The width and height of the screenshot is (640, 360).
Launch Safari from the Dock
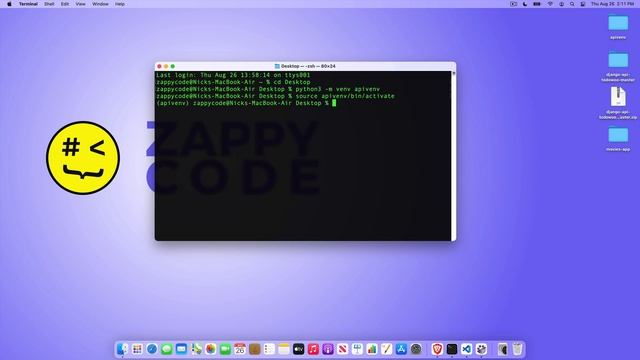pos(152,349)
